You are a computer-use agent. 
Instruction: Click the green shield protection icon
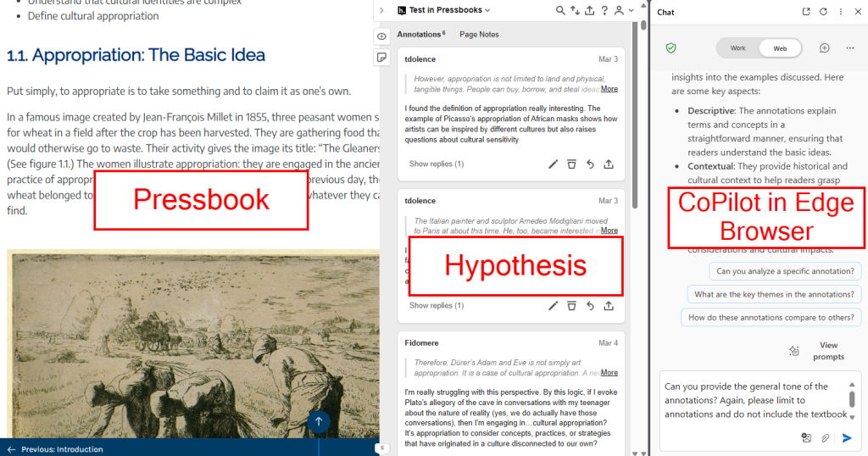point(671,48)
